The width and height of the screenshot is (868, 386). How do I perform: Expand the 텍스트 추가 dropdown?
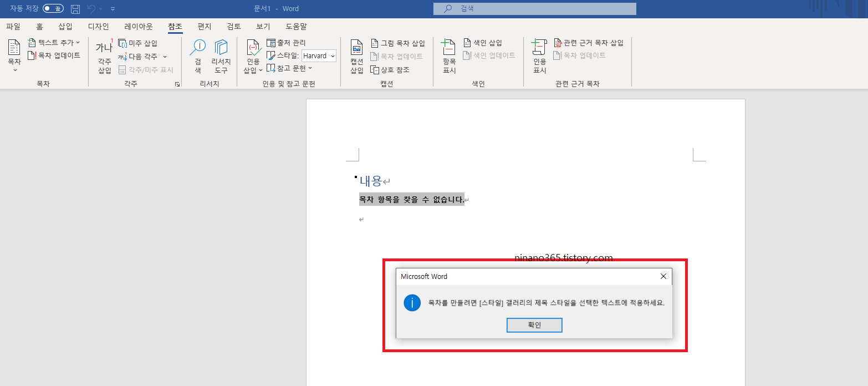coord(54,43)
